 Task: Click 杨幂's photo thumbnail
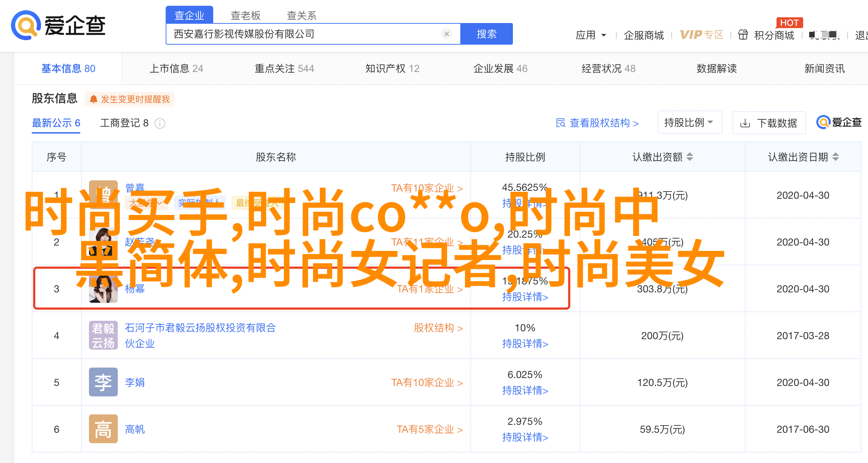103,289
